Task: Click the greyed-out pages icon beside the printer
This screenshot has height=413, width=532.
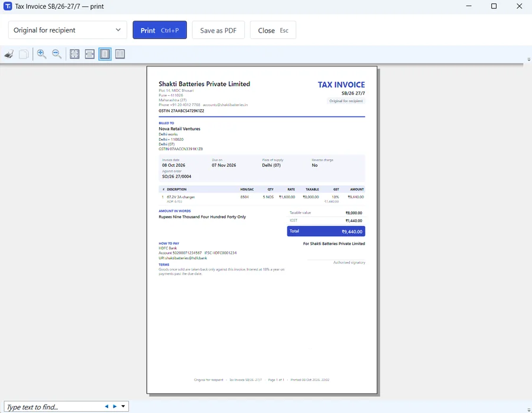Action: pos(24,54)
